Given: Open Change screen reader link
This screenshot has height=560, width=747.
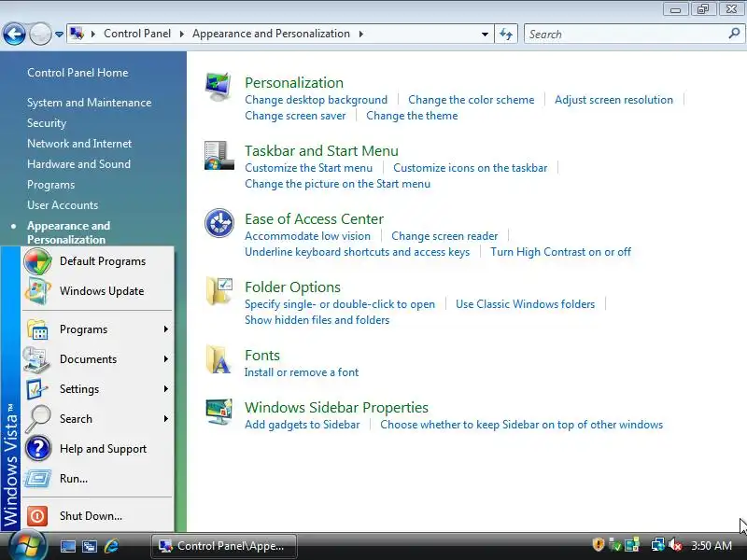Looking at the screenshot, I should [x=444, y=236].
